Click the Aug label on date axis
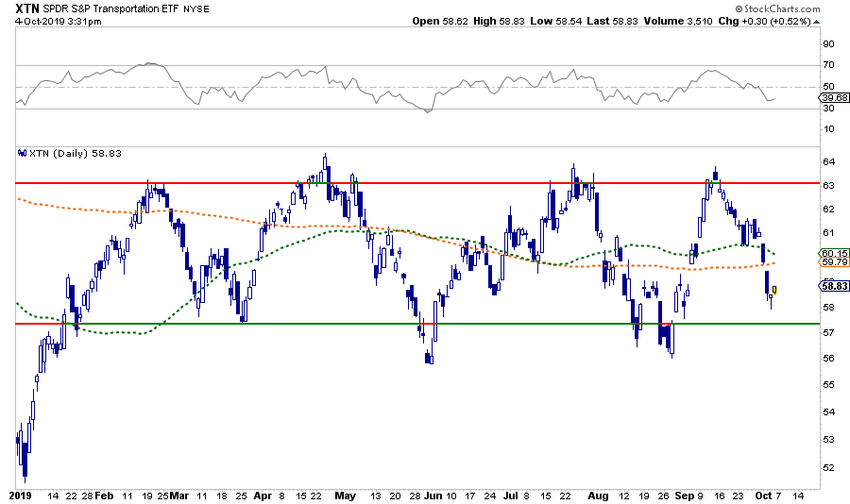The width and height of the screenshot is (850, 504). point(599,496)
